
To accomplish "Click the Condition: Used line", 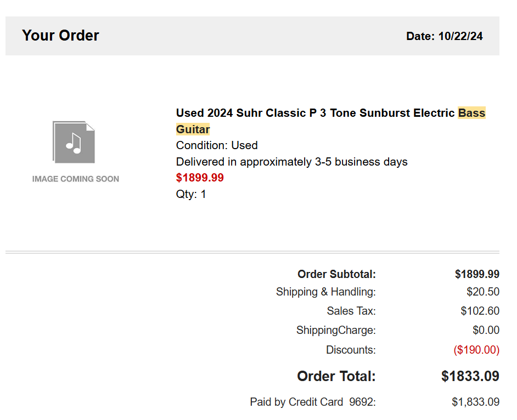I will [x=217, y=145].
